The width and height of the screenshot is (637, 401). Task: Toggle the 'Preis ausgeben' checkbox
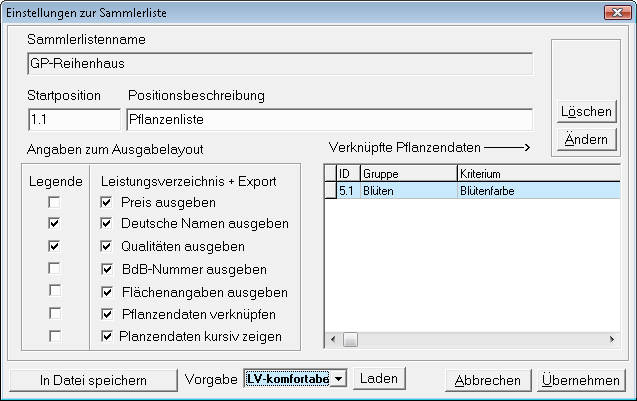108,202
